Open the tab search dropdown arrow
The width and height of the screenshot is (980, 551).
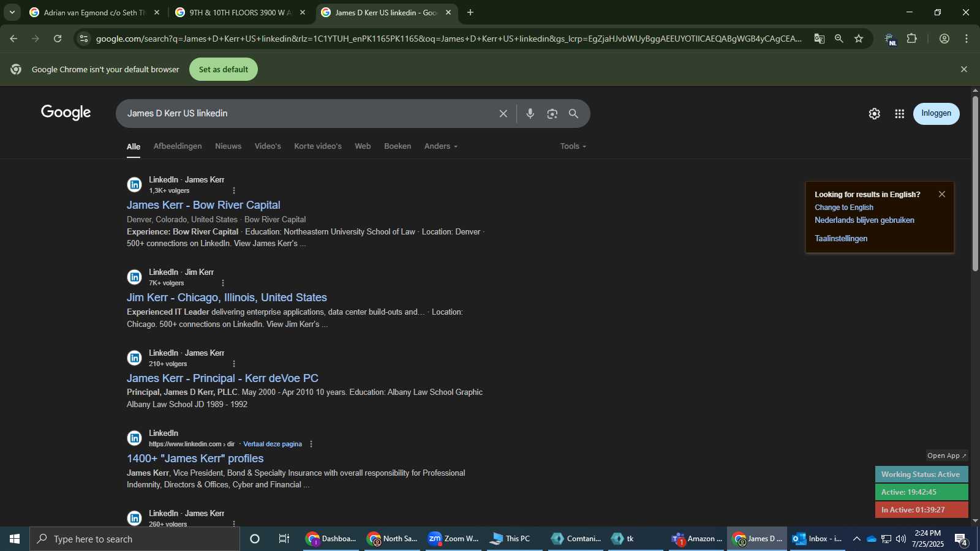[12, 12]
